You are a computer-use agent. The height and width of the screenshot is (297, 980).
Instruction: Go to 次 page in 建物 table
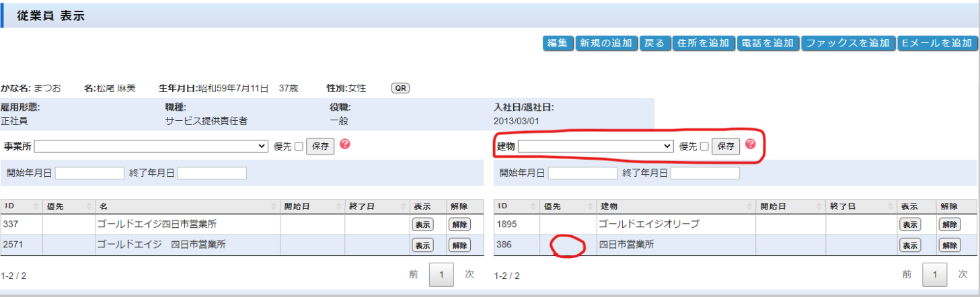coord(963,274)
